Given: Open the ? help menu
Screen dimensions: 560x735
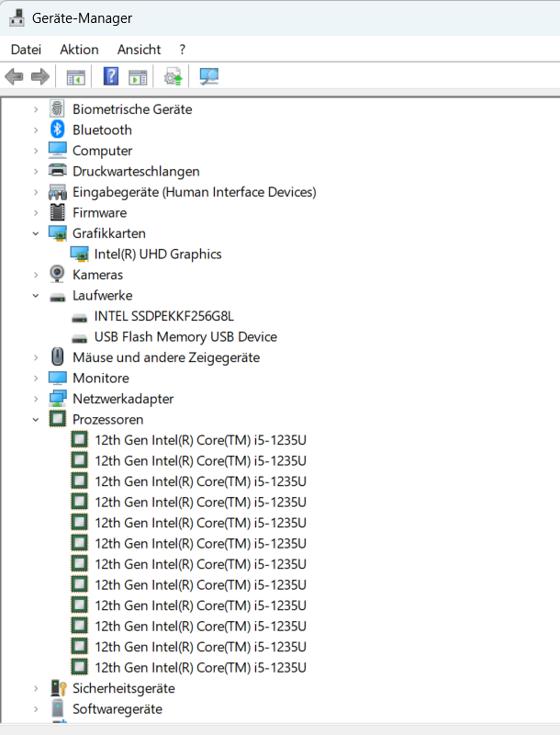Looking at the screenshot, I should tap(182, 50).
